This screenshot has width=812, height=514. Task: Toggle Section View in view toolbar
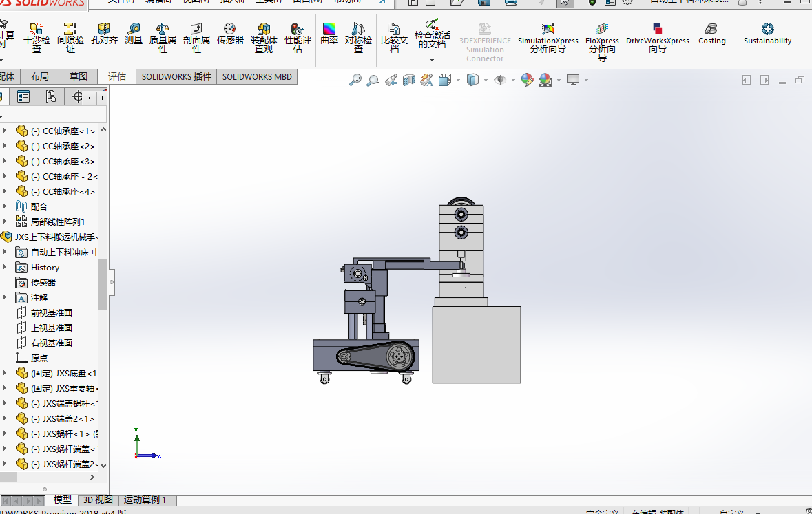(409, 80)
